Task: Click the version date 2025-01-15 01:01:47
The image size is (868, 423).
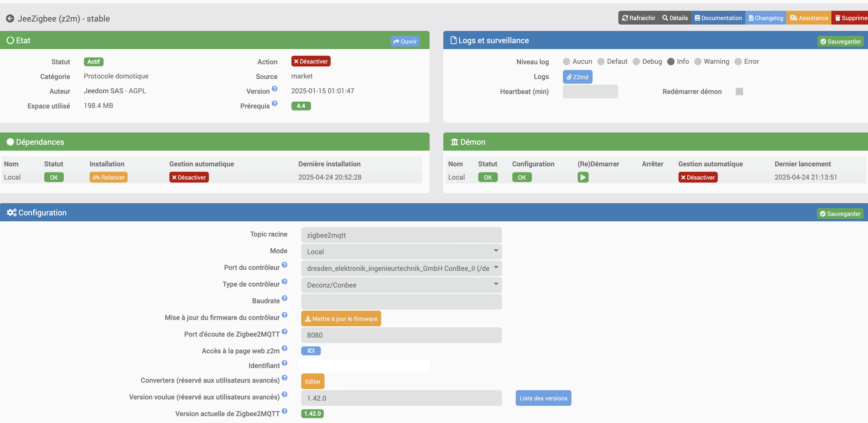Action: pyautogui.click(x=323, y=91)
